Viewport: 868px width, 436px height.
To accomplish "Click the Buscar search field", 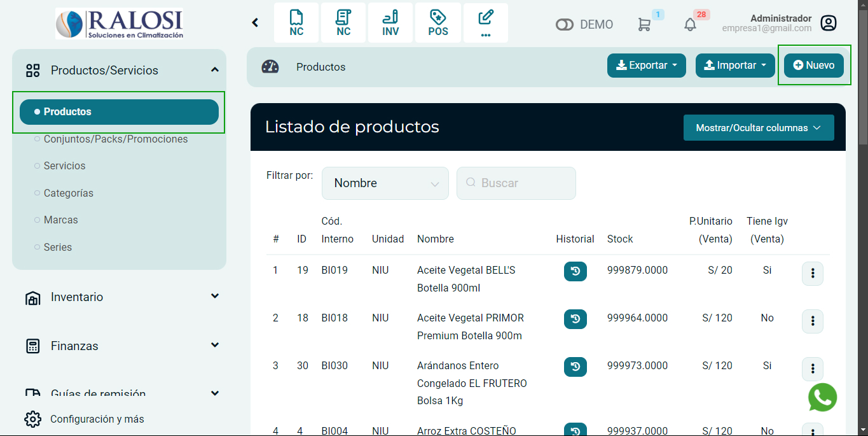I will pyautogui.click(x=516, y=183).
